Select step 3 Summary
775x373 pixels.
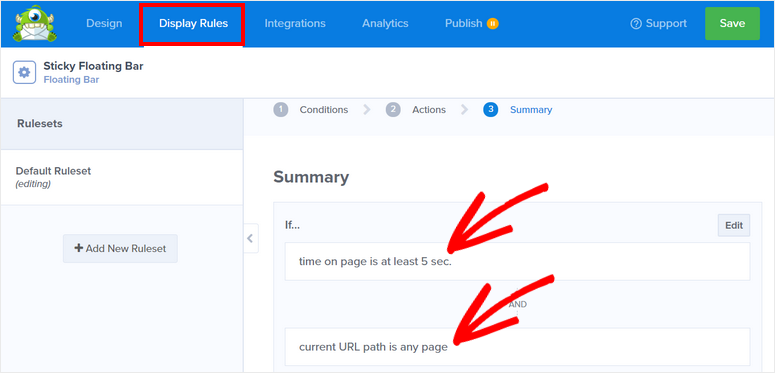point(518,110)
